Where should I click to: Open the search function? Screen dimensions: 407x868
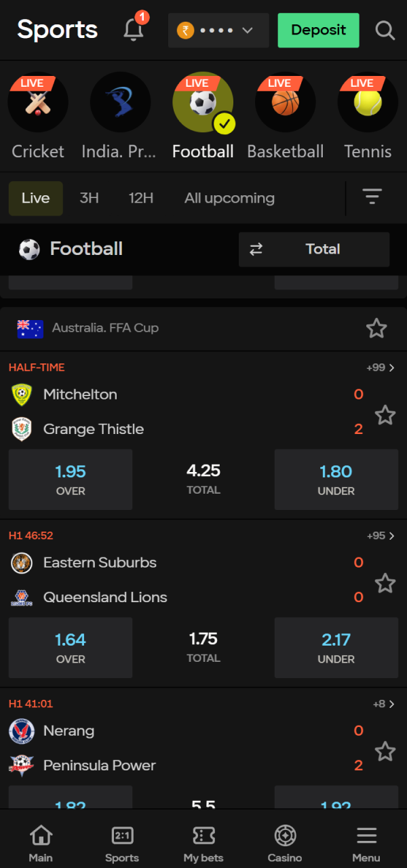pyautogui.click(x=385, y=31)
